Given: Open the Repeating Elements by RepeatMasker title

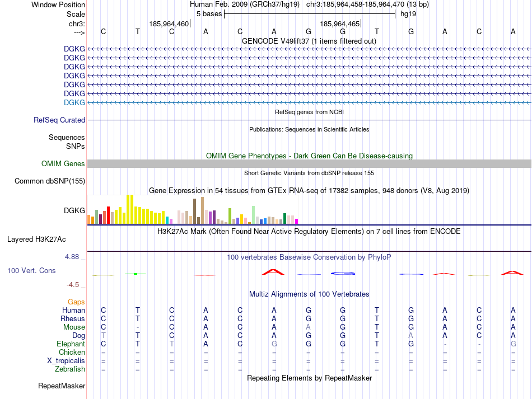Looking at the screenshot, I should [309, 378].
